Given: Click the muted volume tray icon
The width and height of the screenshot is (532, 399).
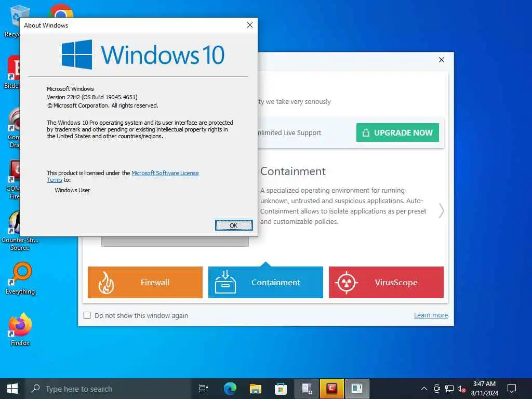Looking at the screenshot, I should [x=461, y=389].
